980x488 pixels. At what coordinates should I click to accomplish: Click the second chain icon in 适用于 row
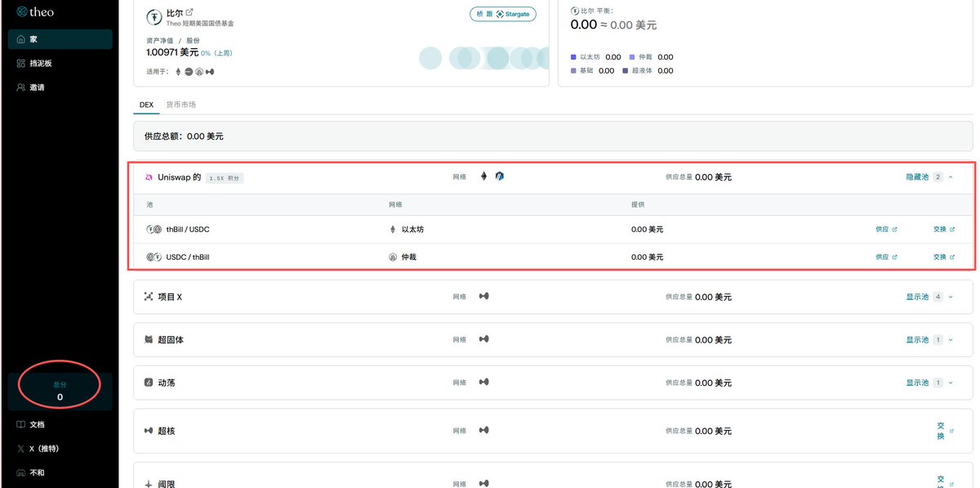coord(189,71)
